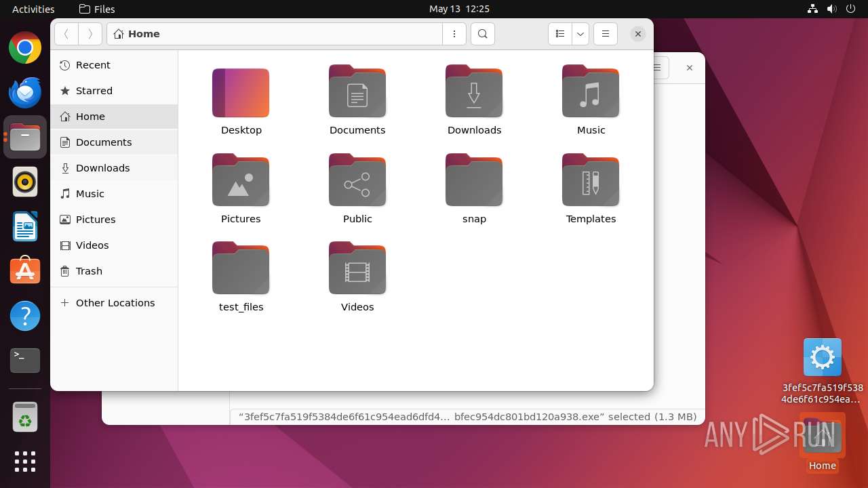Open the test_files folder icon

[x=241, y=268]
